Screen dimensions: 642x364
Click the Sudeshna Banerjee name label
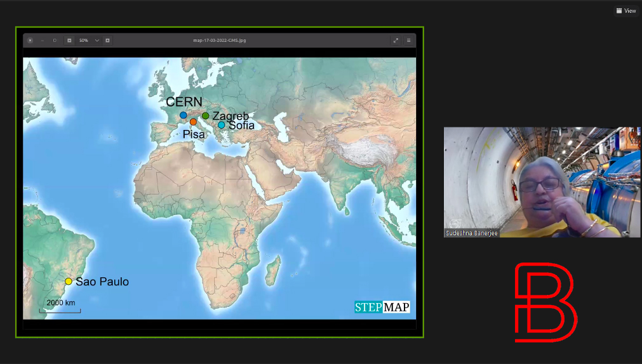tap(472, 233)
